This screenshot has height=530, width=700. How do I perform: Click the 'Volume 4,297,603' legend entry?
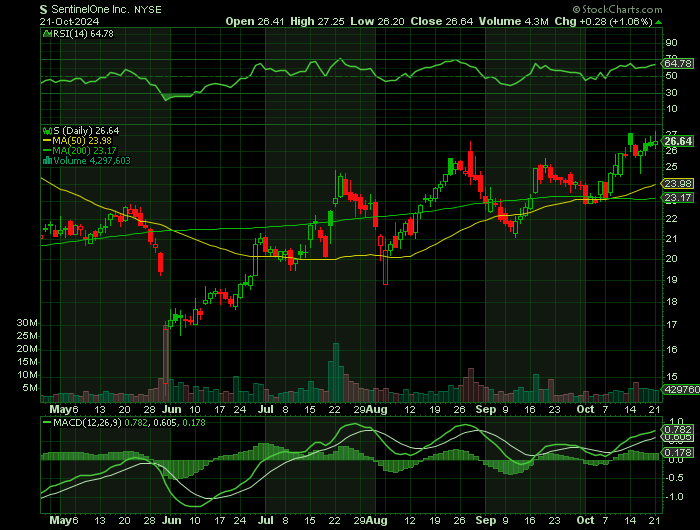click(x=92, y=161)
